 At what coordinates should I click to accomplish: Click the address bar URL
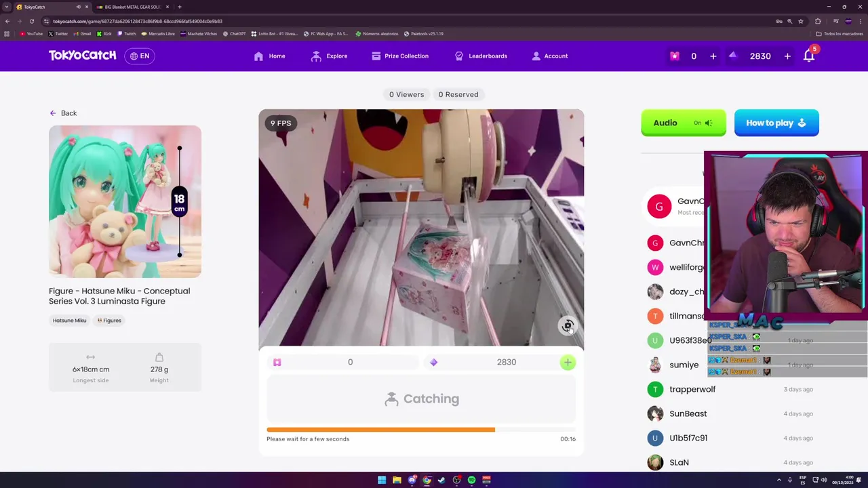[x=138, y=21]
